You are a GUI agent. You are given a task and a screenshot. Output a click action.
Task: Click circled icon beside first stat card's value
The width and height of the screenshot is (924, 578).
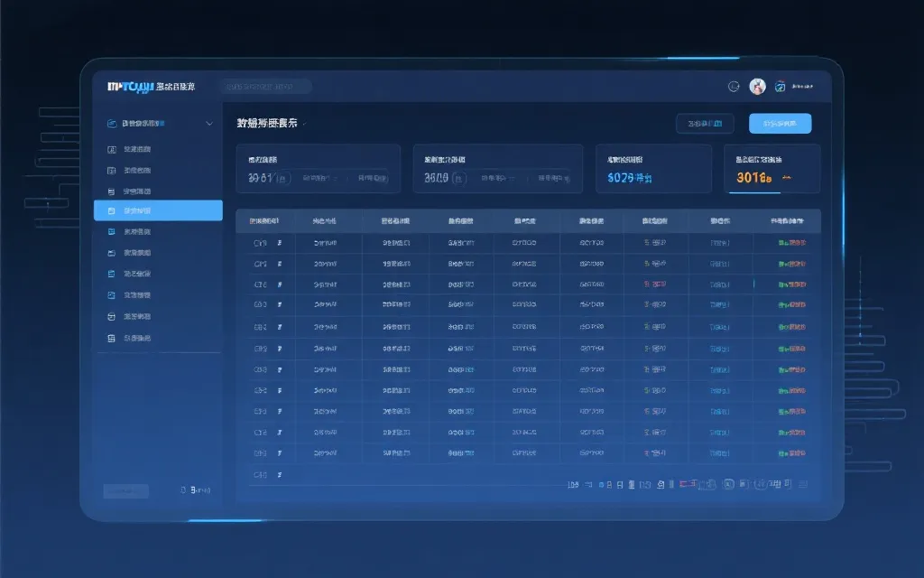pos(283,179)
